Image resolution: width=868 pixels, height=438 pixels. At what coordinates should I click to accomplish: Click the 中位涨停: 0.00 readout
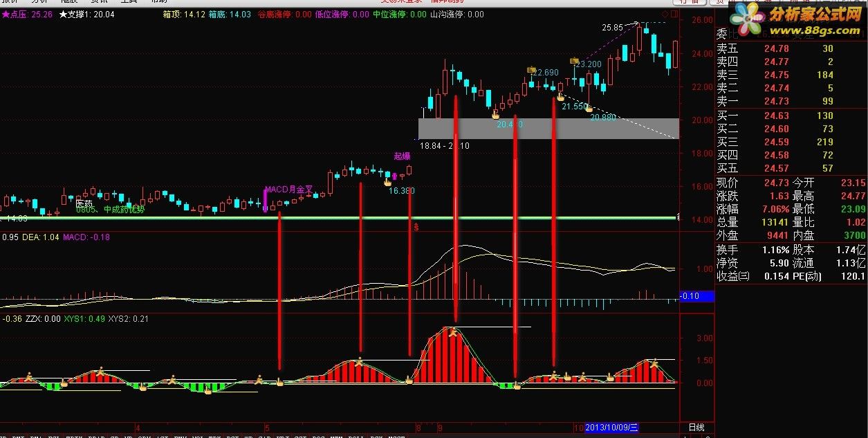click(x=399, y=14)
